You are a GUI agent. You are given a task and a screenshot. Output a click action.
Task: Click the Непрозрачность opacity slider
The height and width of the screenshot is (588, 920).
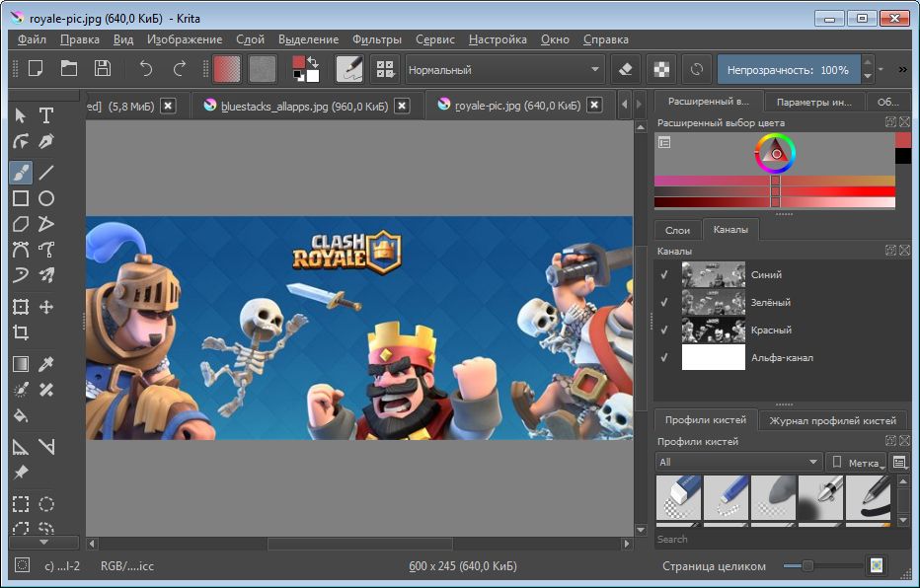(x=788, y=70)
